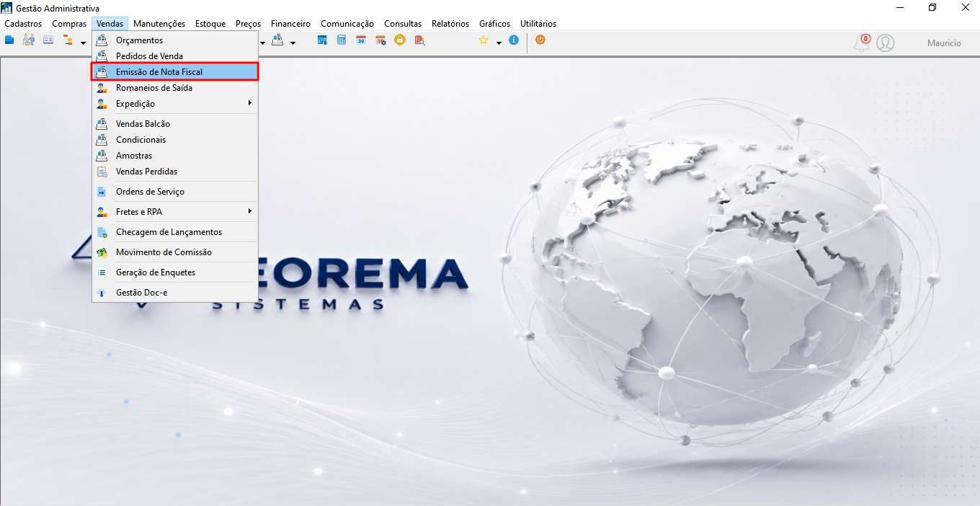Click the orange hierarchy tree toolbar icon

(x=68, y=40)
